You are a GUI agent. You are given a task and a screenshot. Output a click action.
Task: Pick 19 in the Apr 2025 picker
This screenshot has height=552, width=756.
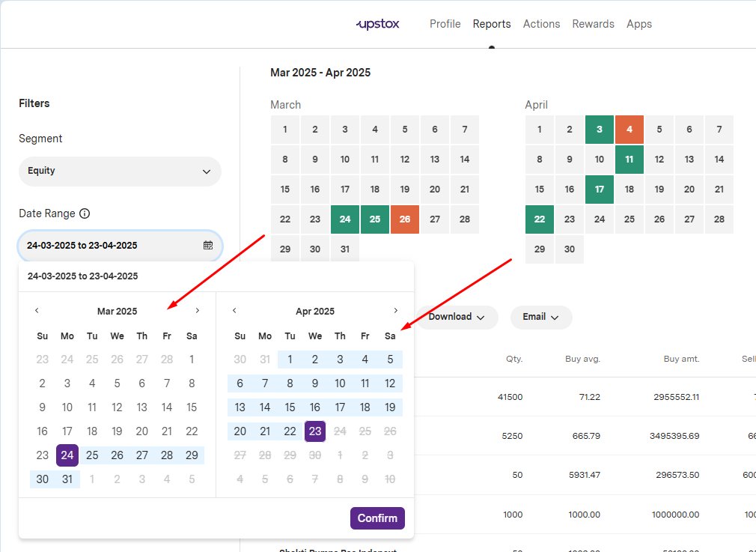390,407
